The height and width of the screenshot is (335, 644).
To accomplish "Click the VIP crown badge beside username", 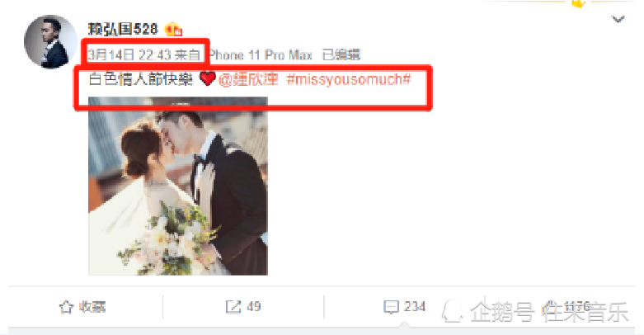I will point(173,30).
